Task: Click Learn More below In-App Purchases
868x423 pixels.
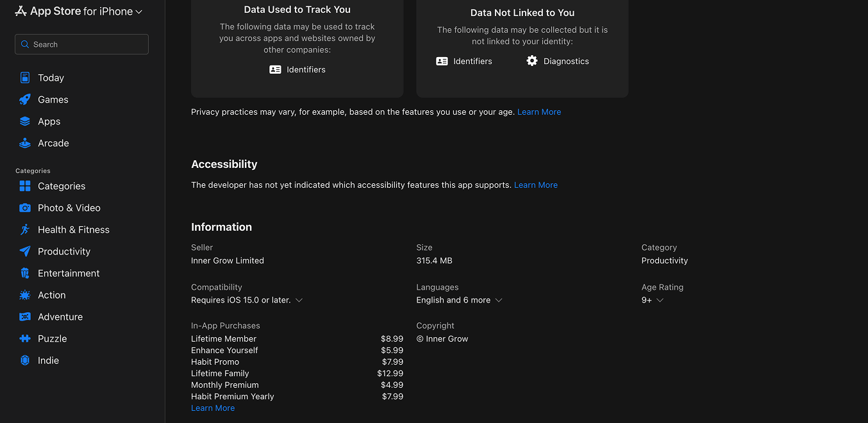Action: pyautogui.click(x=213, y=408)
